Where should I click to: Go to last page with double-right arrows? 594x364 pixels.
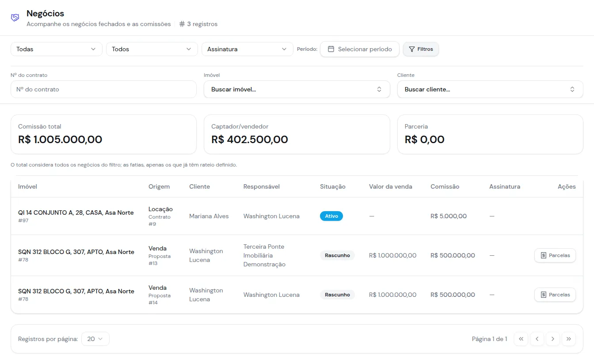pyautogui.click(x=569, y=339)
